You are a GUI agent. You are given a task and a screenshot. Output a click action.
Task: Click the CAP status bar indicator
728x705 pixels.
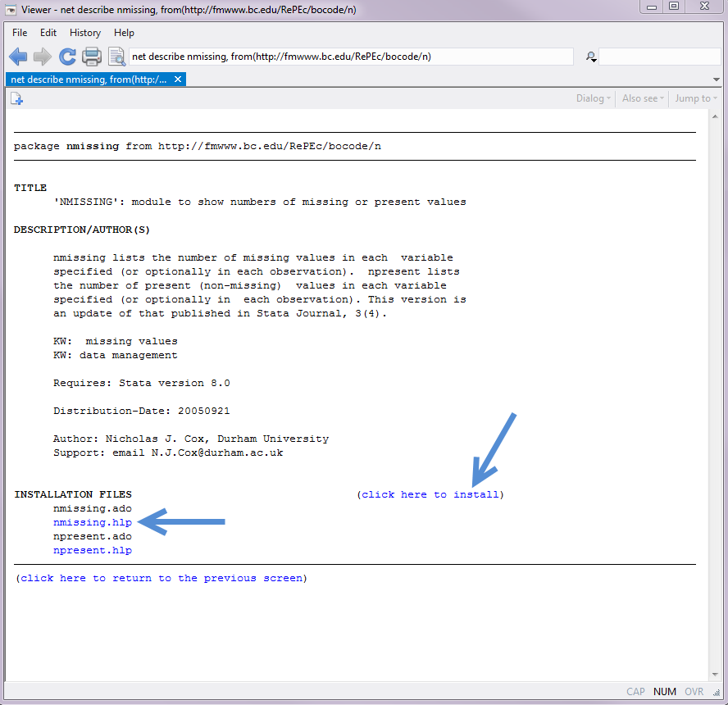coord(635,692)
